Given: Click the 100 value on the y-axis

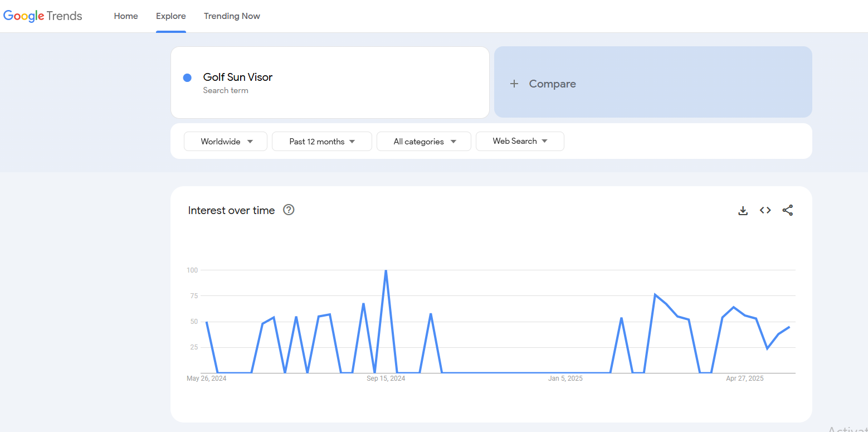Looking at the screenshot, I should tap(192, 270).
